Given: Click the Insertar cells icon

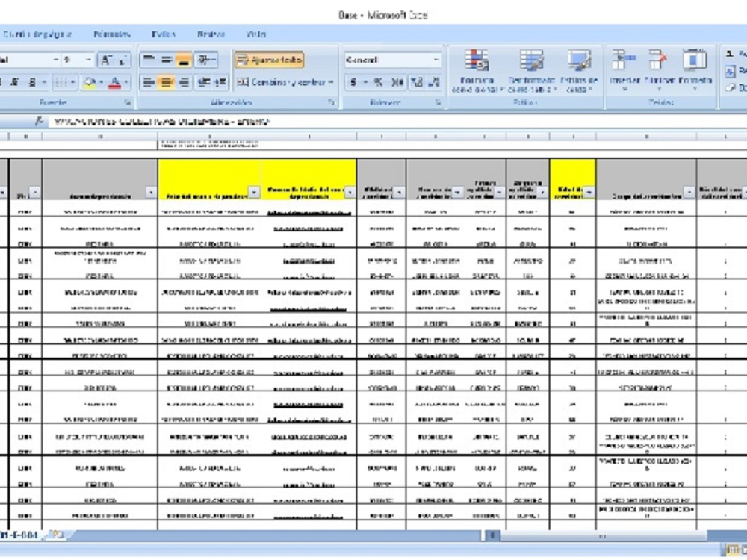Looking at the screenshot, I should point(624,61).
